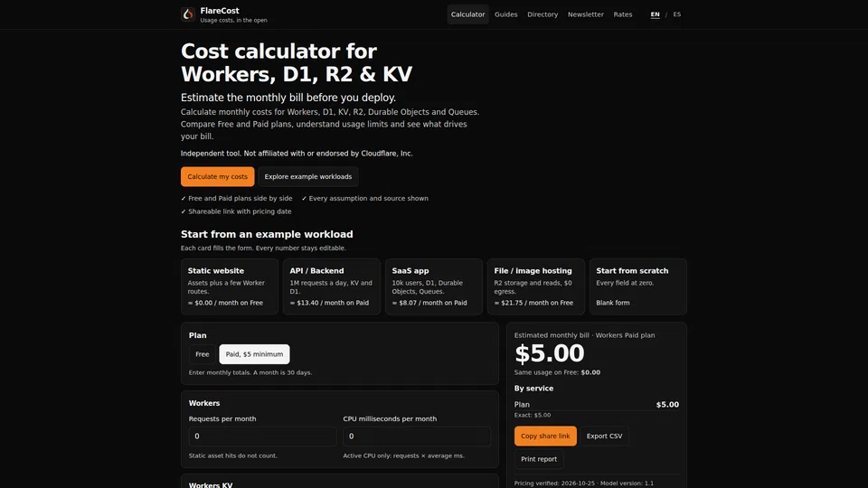868x488 pixels.
Task: Switch language to ES
Action: tap(677, 14)
